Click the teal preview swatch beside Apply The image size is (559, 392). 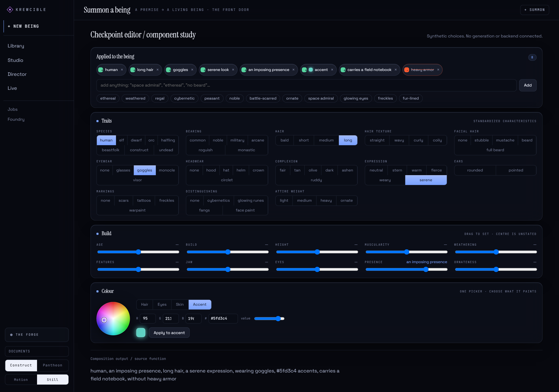pos(141,333)
